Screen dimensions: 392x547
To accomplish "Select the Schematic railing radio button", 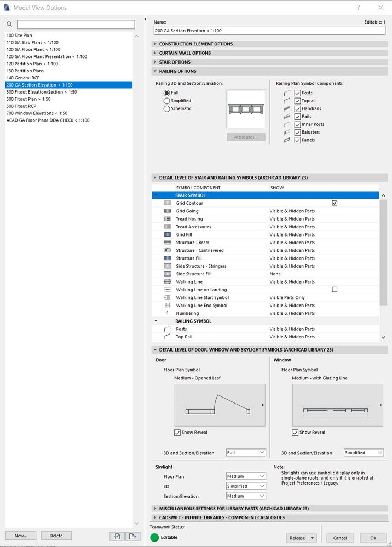I will tap(166, 109).
